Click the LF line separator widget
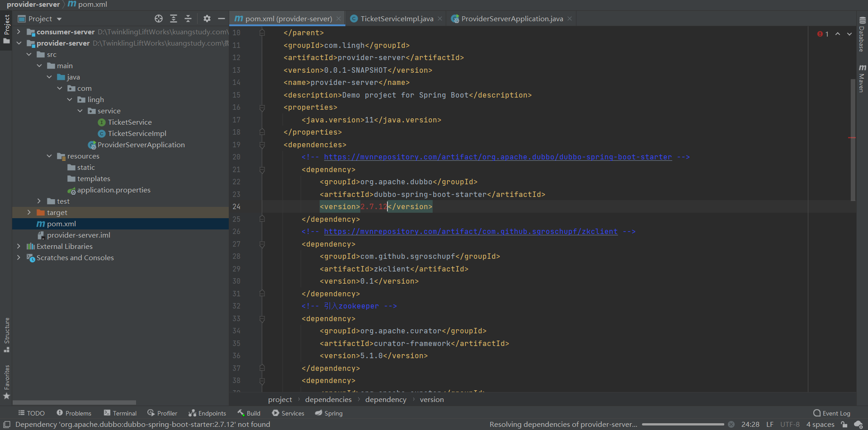The width and height of the screenshot is (868, 430). [769, 424]
